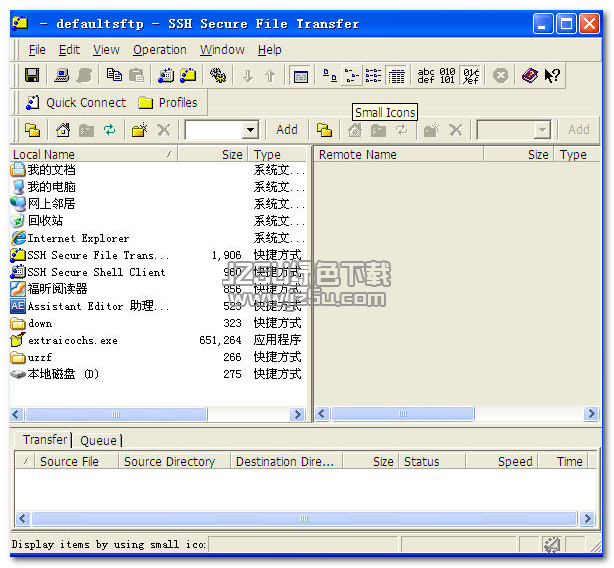Open the Operation menu

click(x=160, y=50)
